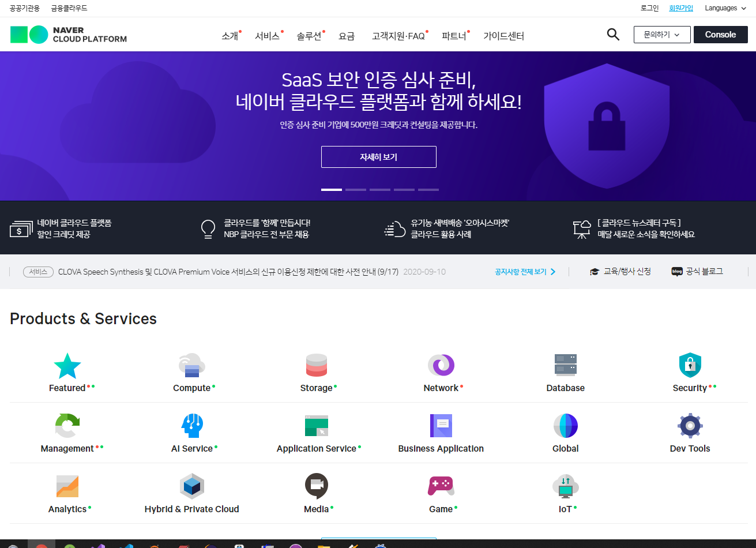
Task: Open the 회원가입 link
Action: (681, 8)
